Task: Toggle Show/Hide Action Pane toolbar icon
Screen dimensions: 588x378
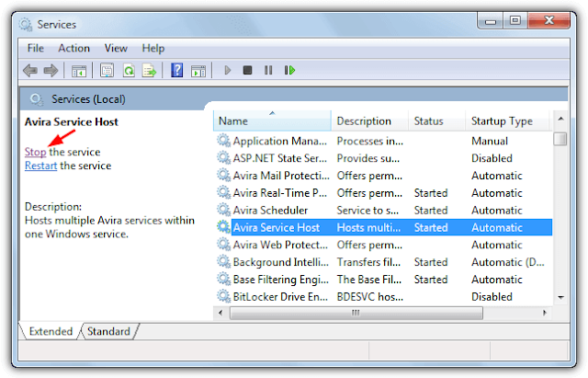Action: click(x=198, y=70)
